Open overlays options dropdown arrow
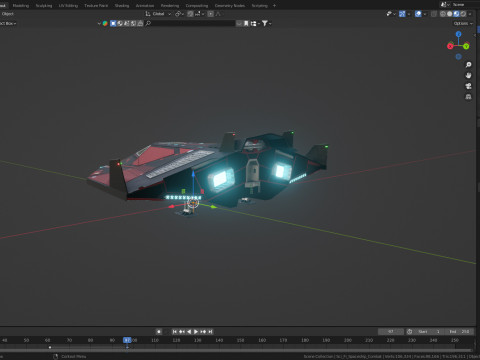This screenshot has width=480, height=360. [x=425, y=14]
